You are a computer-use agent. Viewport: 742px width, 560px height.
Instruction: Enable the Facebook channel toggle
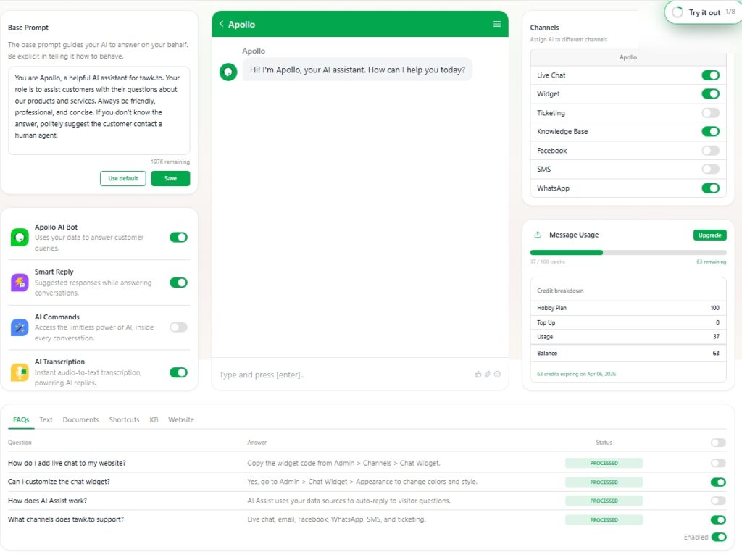[710, 151]
